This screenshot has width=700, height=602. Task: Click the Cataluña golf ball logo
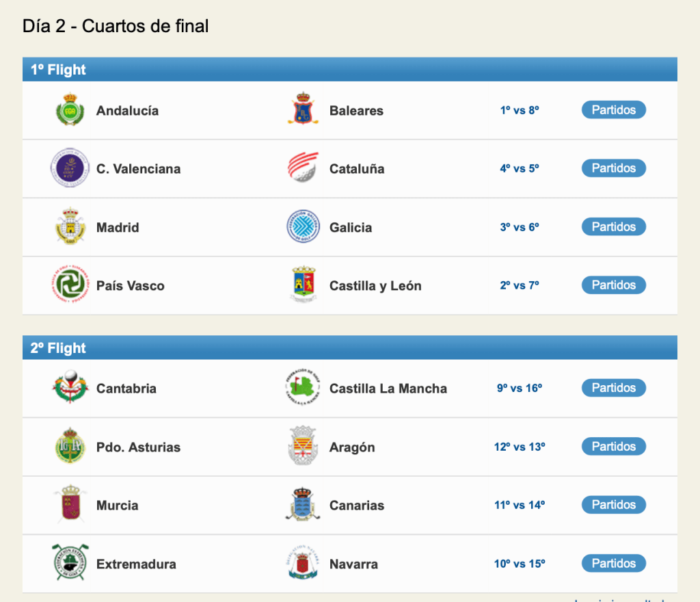point(303,168)
